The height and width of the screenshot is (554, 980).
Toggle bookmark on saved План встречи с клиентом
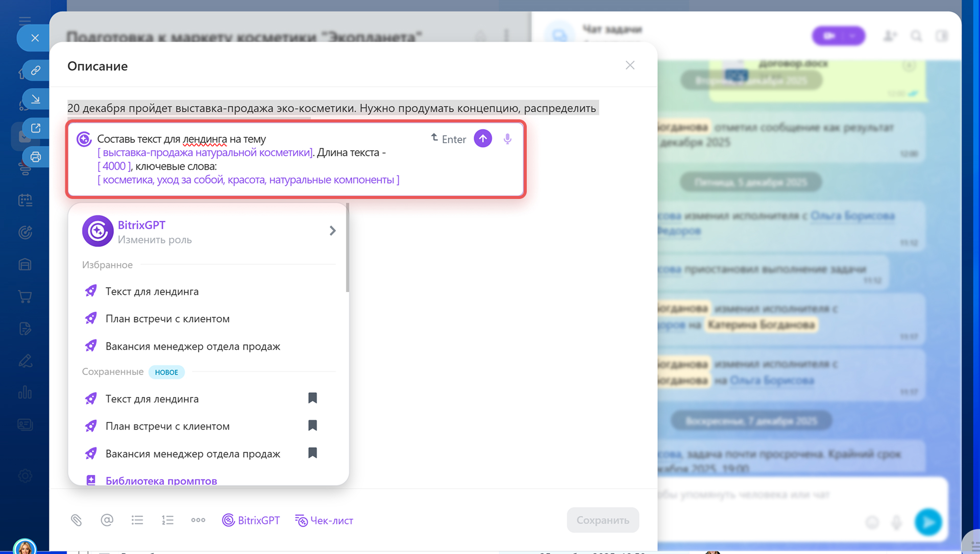[313, 426]
